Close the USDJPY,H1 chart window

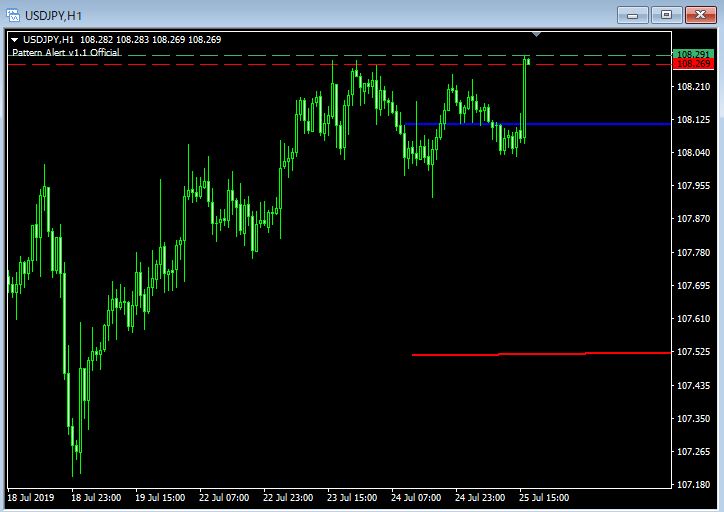point(700,15)
